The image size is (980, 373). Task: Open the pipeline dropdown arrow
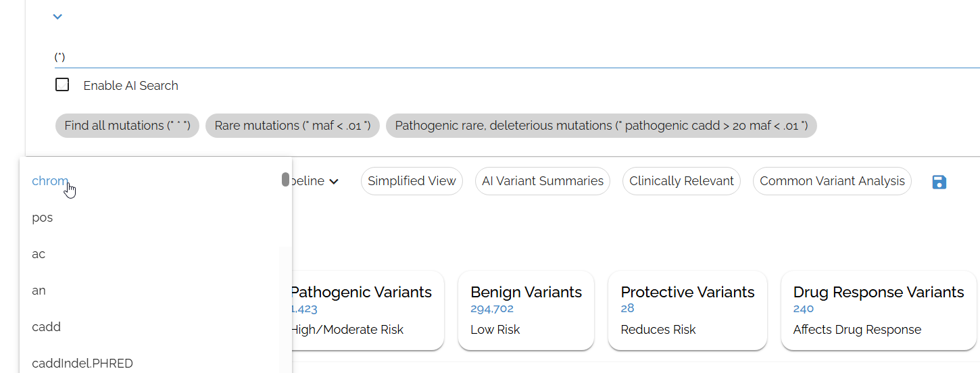333,181
